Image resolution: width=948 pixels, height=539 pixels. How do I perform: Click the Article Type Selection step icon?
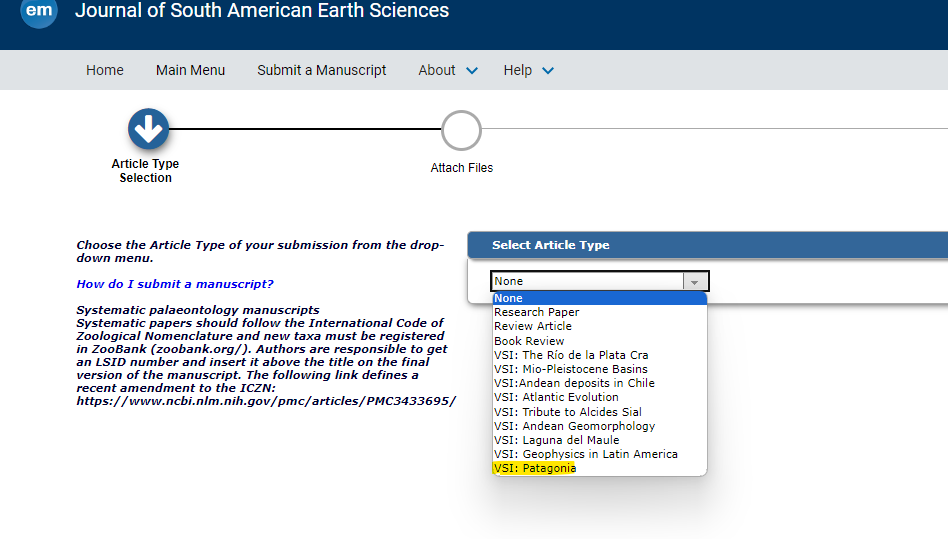point(148,129)
